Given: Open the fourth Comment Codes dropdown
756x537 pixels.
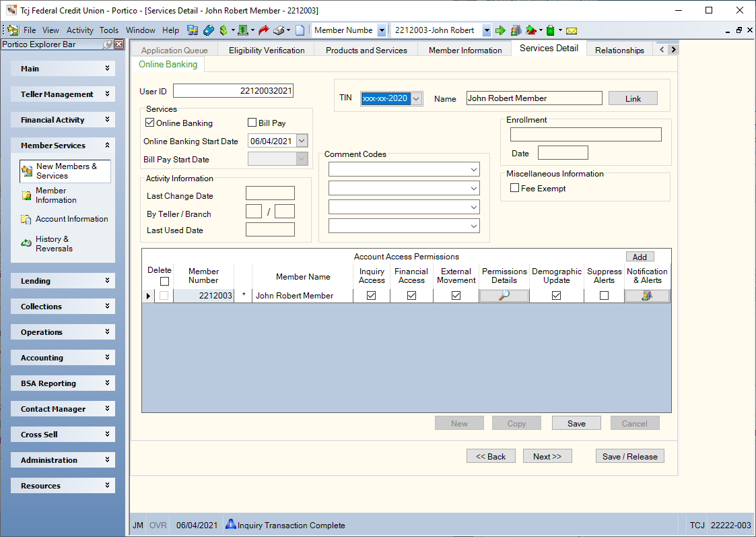Looking at the screenshot, I should pos(473,226).
